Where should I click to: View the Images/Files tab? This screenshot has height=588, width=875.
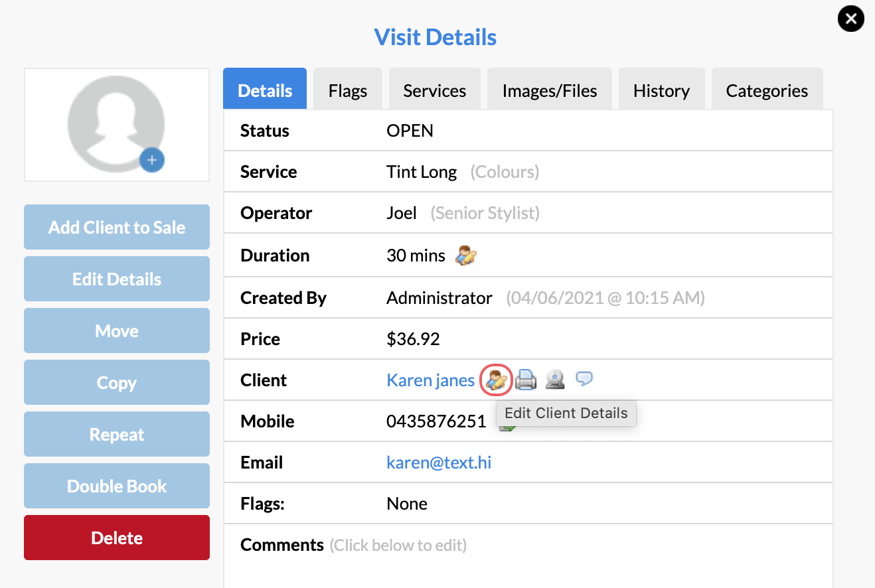(549, 88)
